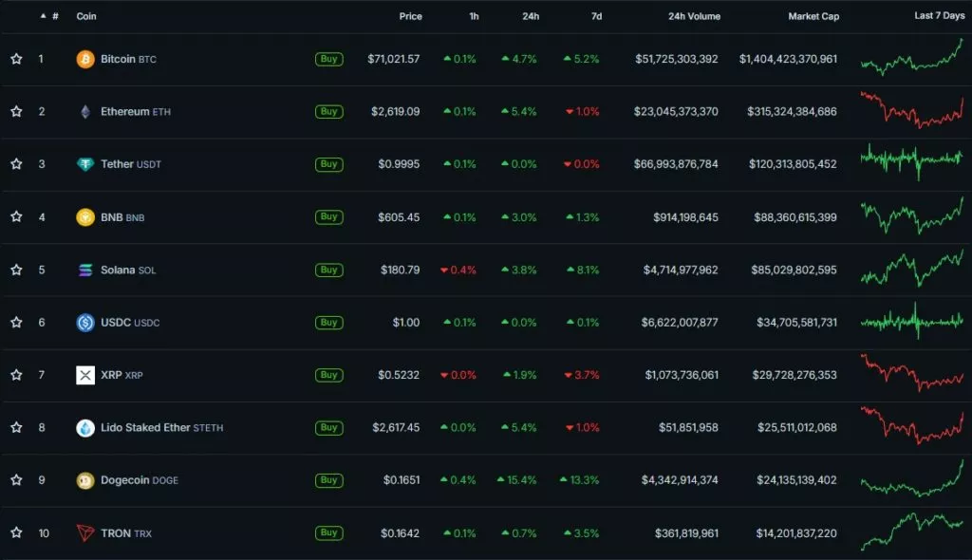Favorite Dogecoin with its star
The image size is (972, 560).
(x=16, y=480)
